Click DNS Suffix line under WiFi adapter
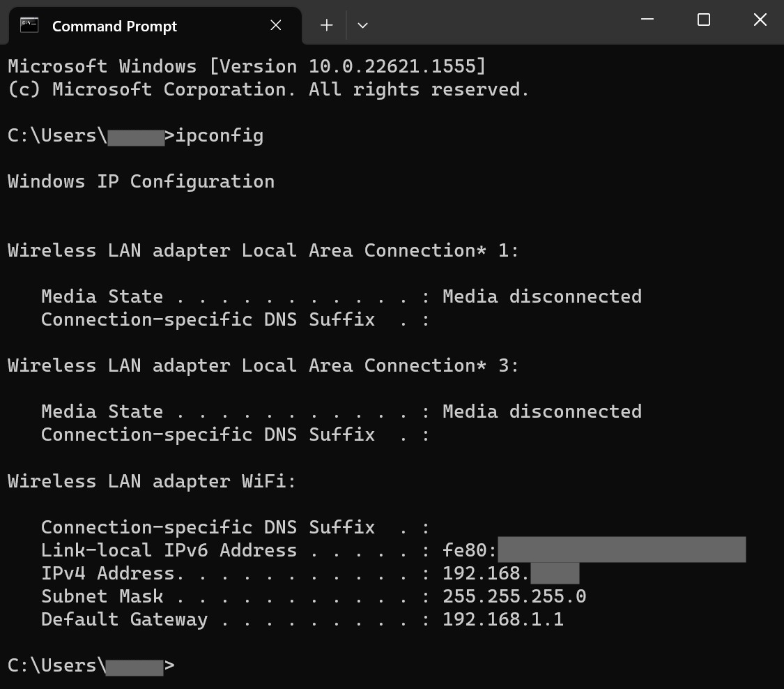 click(236, 527)
